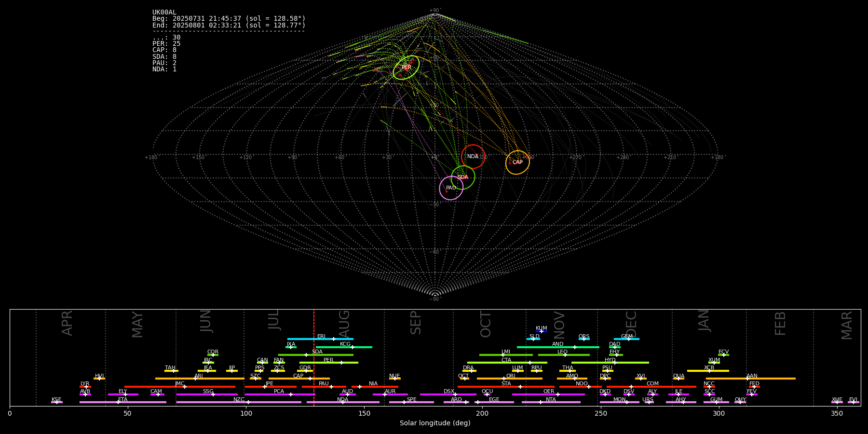Click the -90° label at map bottom
Image resolution: width=868 pixels, height=434 pixels.
click(x=435, y=299)
